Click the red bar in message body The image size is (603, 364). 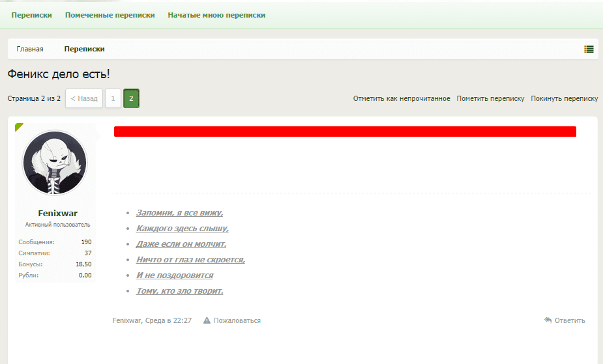[x=345, y=132]
